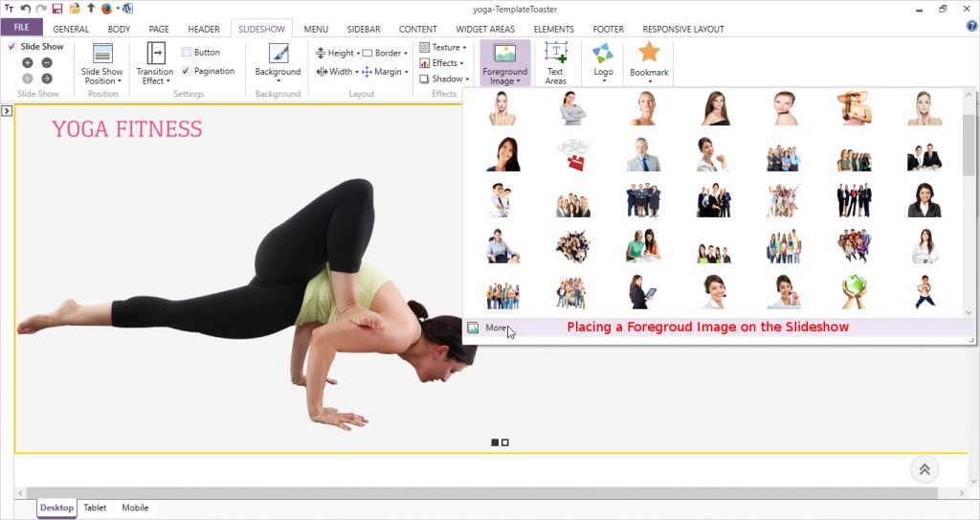Add a slide with plus icon
The width and height of the screenshot is (980, 520).
(x=28, y=62)
